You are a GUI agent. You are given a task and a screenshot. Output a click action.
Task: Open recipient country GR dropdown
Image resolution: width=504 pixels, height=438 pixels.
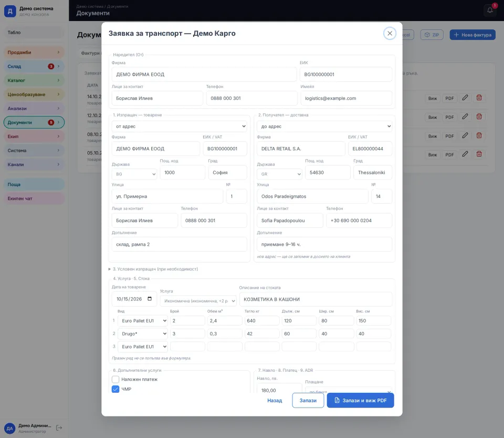pos(279,174)
